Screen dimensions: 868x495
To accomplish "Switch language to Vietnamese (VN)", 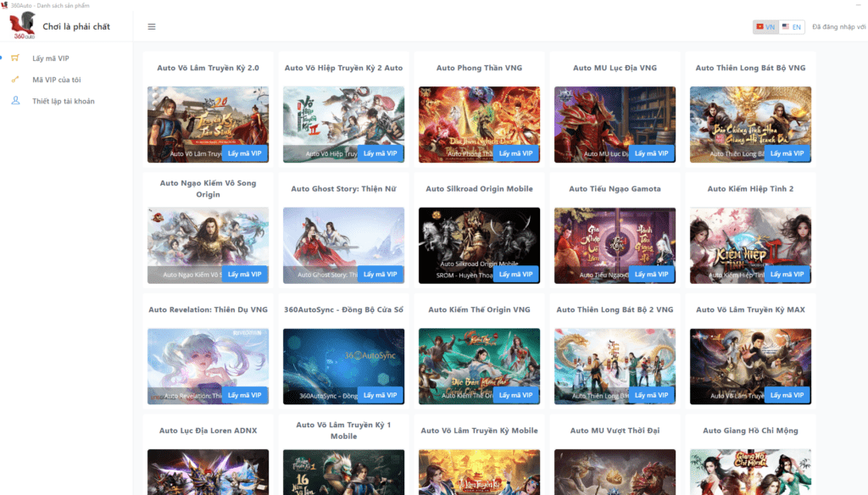I will pyautogui.click(x=765, y=27).
